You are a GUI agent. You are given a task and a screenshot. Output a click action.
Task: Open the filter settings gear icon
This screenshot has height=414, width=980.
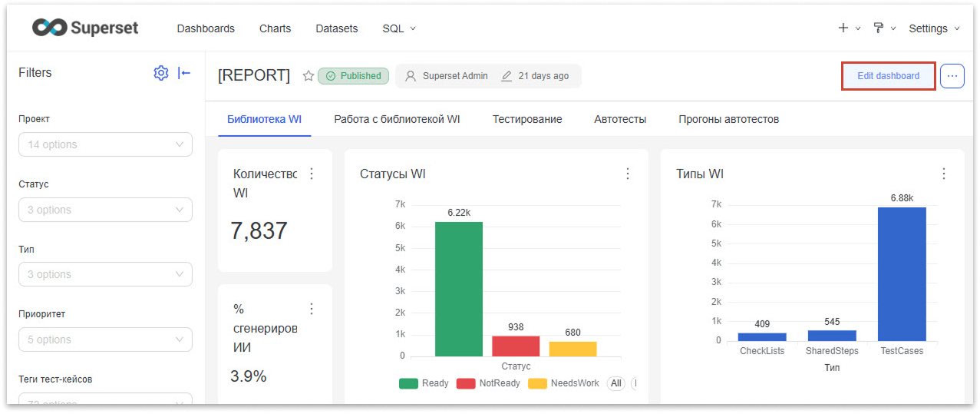(160, 73)
